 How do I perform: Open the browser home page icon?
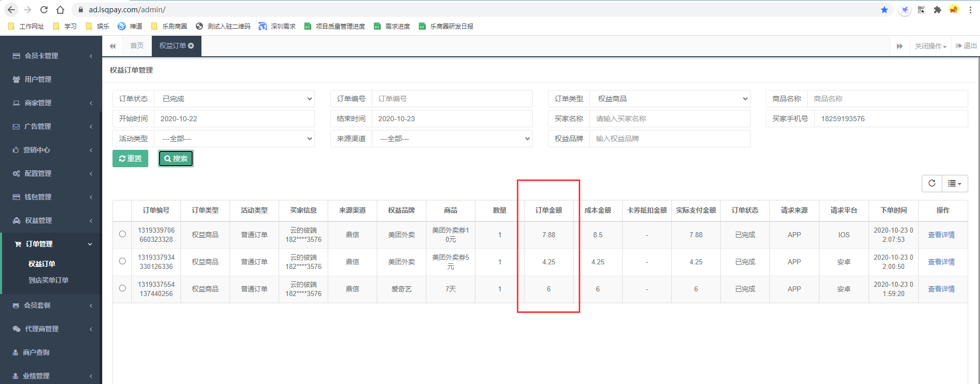pyautogui.click(x=60, y=10)
